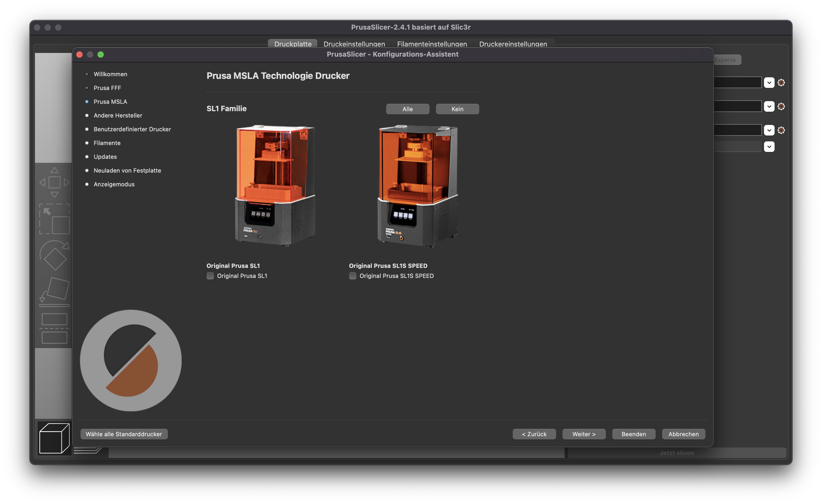
Task: Go to Neuladen von Festplatte page
Action: (127, 170)
